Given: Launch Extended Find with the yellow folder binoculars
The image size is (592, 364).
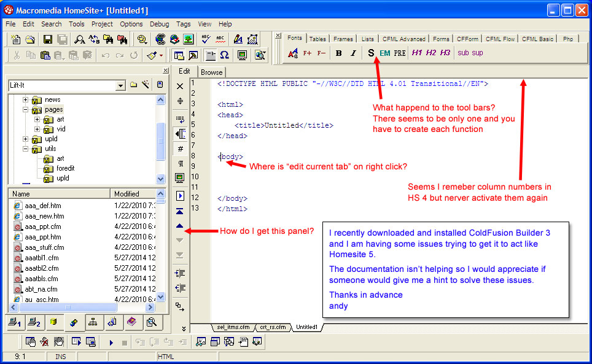Looking at the screenshot, I should coord(108,39).
